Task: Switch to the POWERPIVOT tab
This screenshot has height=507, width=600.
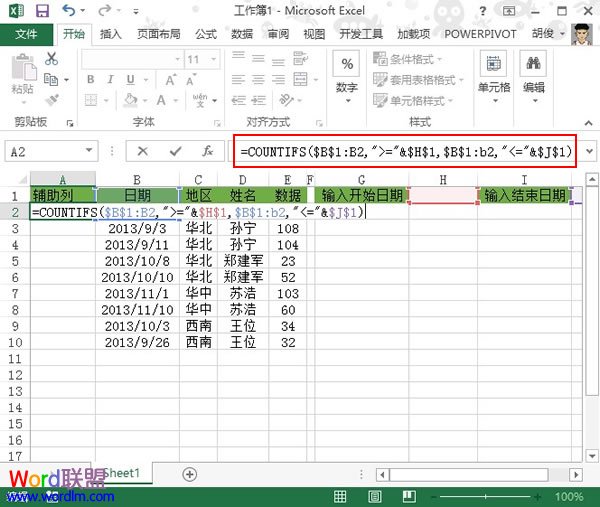Action: coord(480,34)
